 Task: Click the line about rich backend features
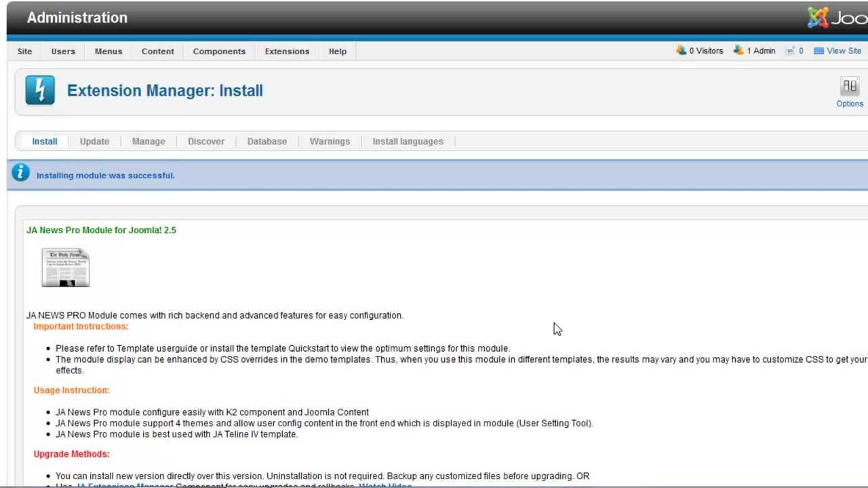point(215,315)
